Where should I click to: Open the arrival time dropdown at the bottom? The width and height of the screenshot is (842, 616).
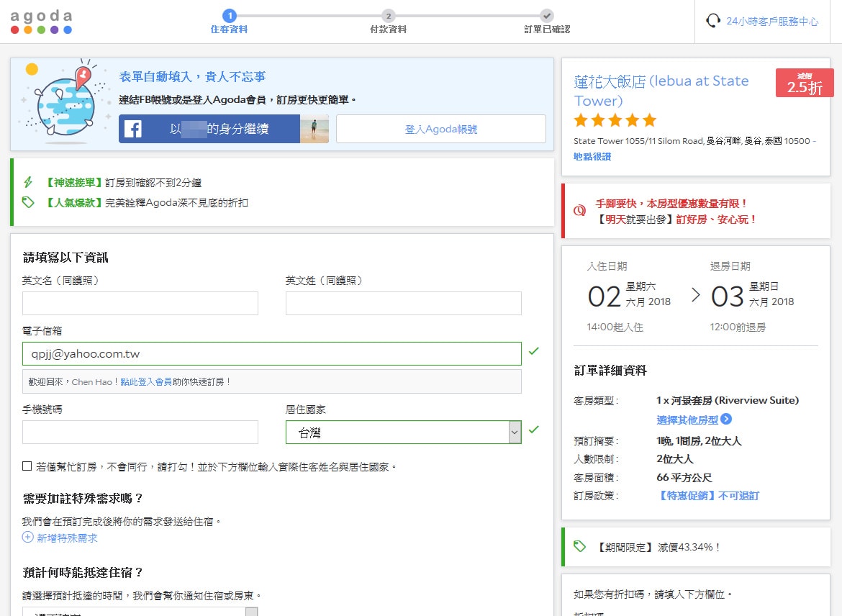click(140, 612)
